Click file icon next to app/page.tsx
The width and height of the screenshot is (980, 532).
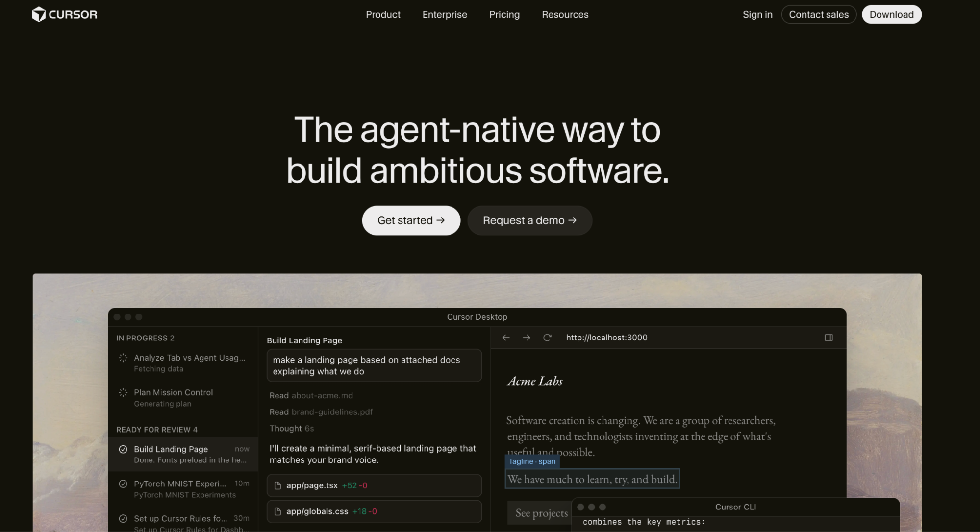coord(277,485)
